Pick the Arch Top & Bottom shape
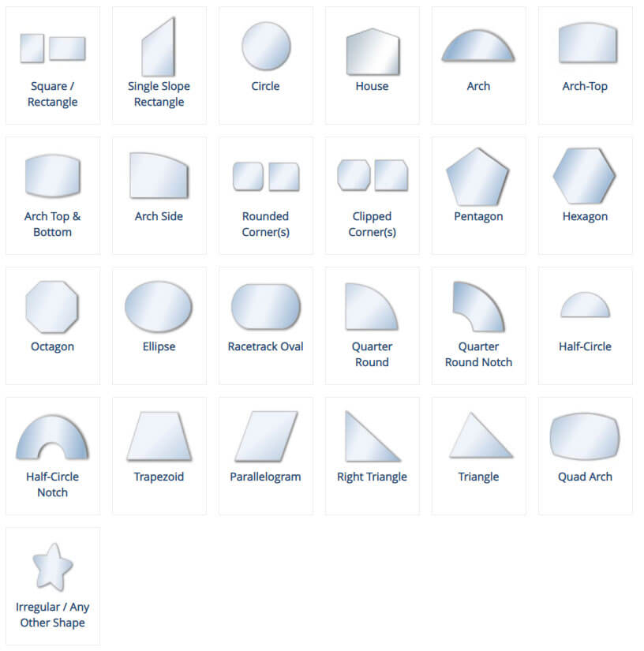 tap(53, 176)
